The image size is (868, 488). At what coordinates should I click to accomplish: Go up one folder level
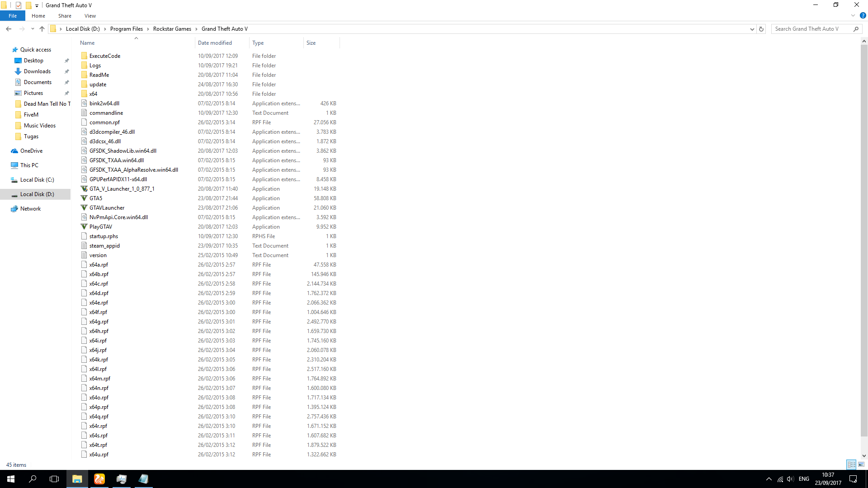tap(42, 29)
